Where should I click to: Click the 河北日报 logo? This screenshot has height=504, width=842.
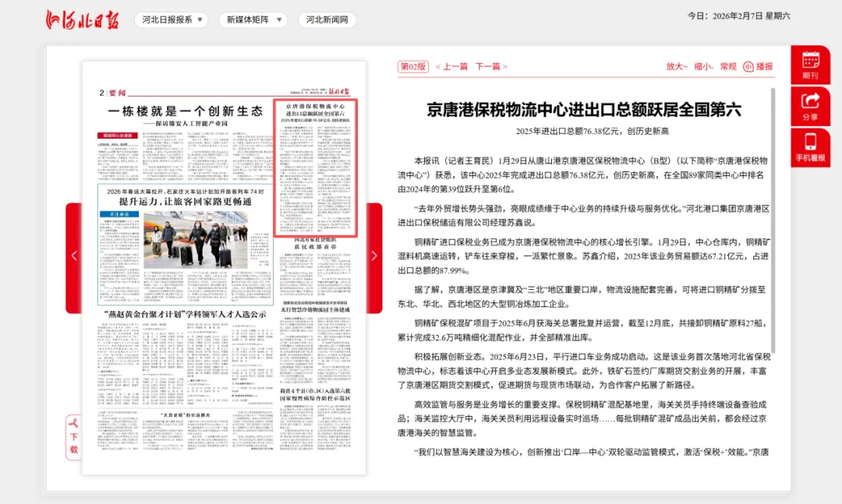point(82,19)
